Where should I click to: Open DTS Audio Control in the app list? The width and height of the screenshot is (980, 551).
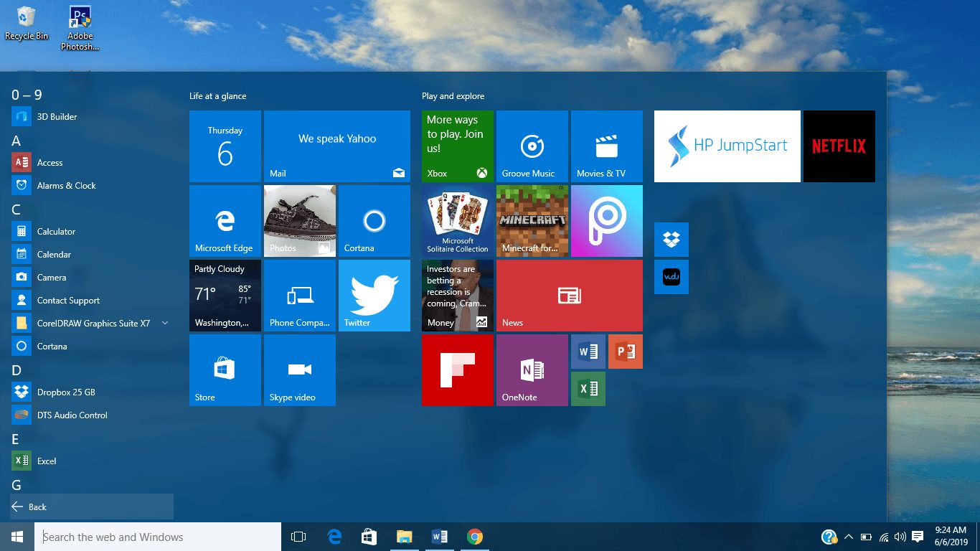(x=92, y=415)
